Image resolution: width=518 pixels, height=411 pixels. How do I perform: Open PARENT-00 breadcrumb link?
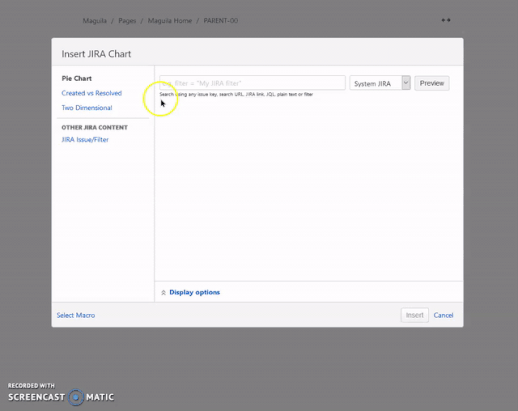coord(221,21)
